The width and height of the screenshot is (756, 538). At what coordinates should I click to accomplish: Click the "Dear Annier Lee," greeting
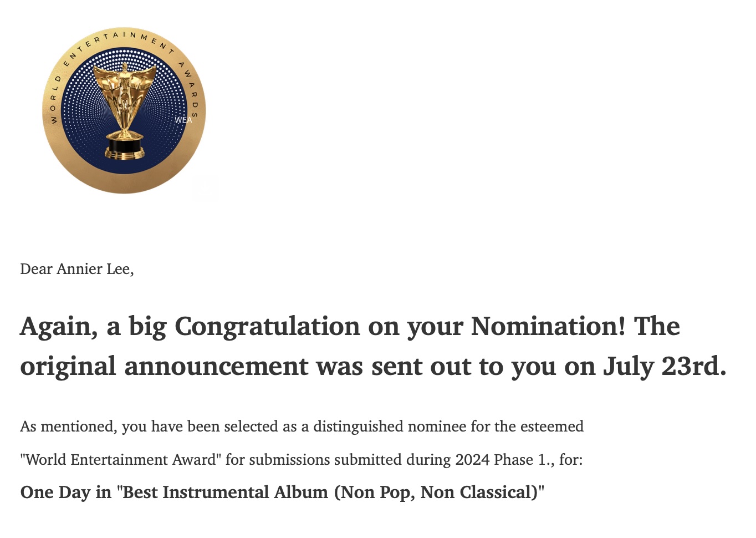coord(77,269)
